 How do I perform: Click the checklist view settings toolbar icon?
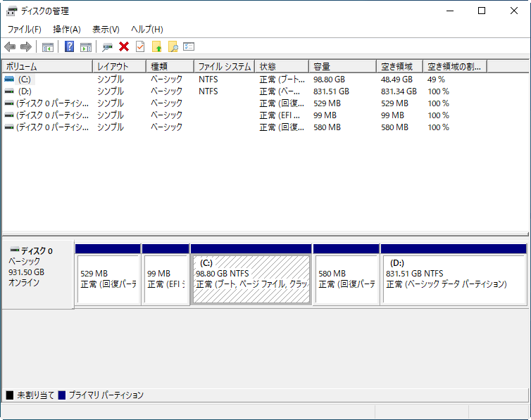tap(189, 46)
